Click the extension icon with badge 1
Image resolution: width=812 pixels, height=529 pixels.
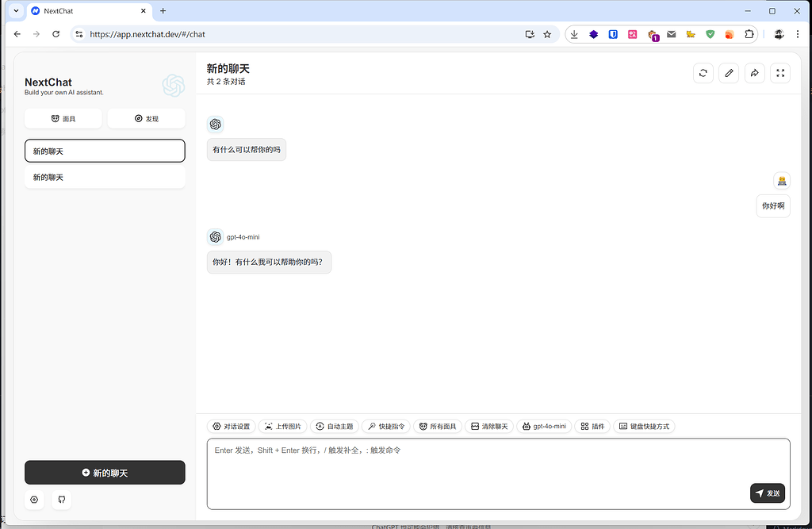coord(653,35)
